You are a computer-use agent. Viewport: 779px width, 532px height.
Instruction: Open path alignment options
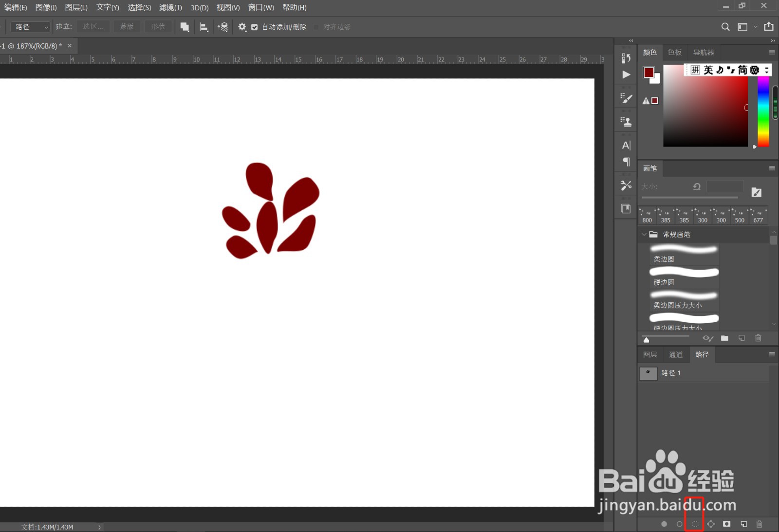[204, 27]
